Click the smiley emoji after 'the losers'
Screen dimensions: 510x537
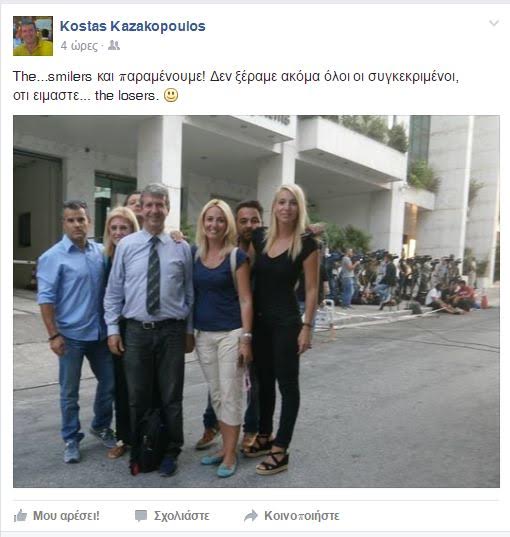[171, 95]
